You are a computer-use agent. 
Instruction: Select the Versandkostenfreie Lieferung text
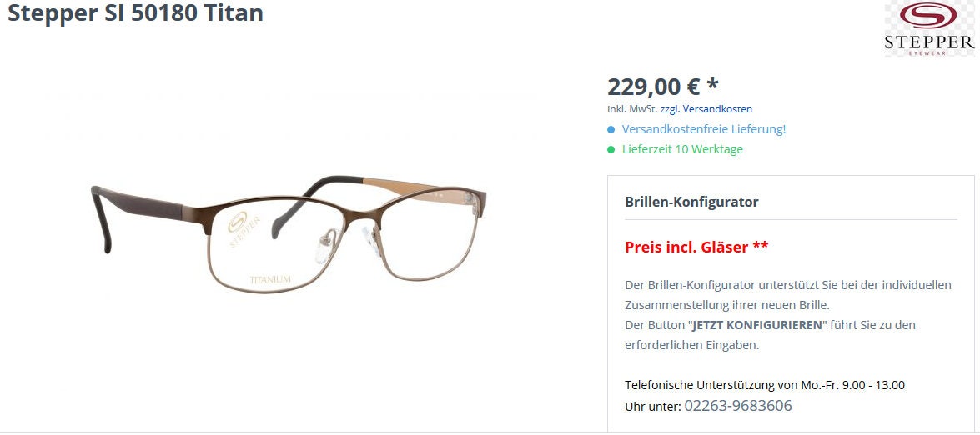[704, 129]
